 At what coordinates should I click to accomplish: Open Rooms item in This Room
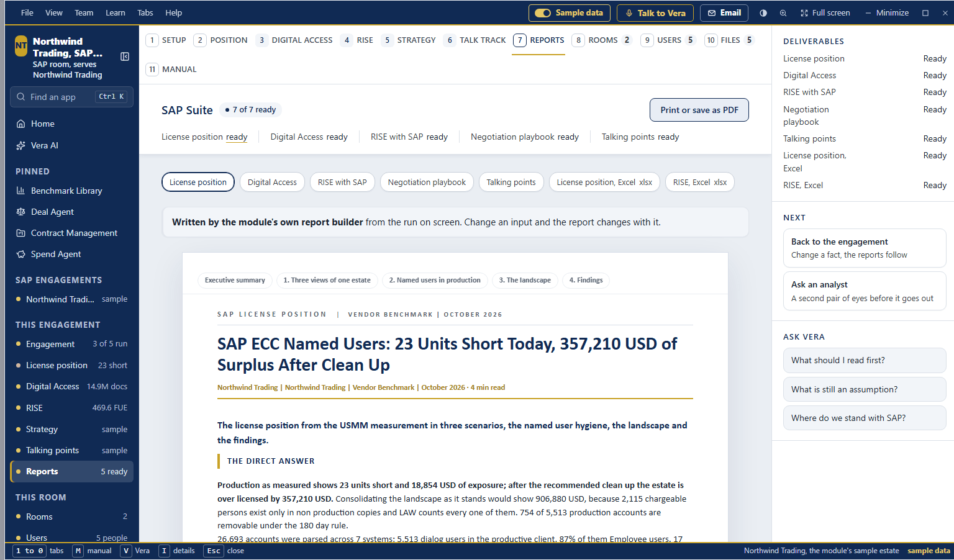click(x=71, y=517)
